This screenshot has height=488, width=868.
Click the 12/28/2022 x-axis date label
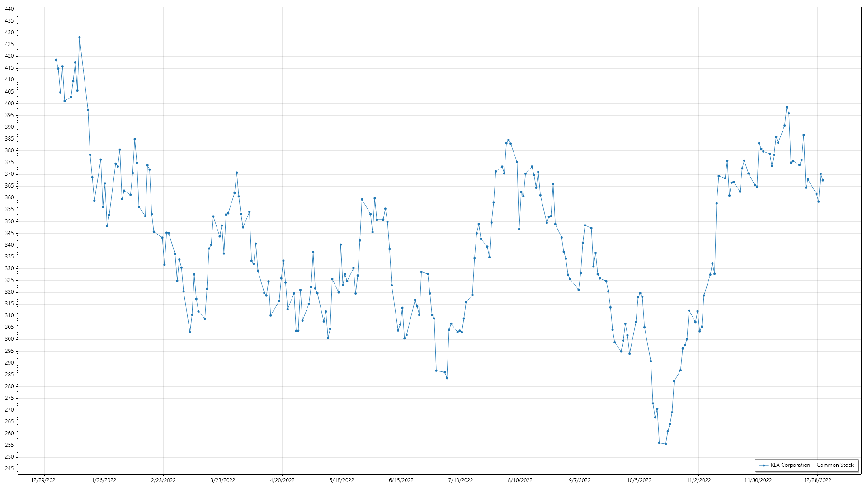click(x=817, y=480)
